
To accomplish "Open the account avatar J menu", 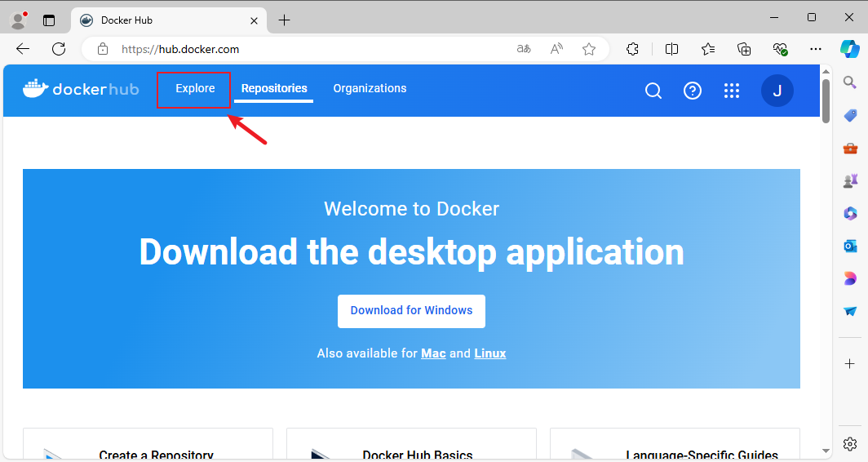I will tap(777, 91).
